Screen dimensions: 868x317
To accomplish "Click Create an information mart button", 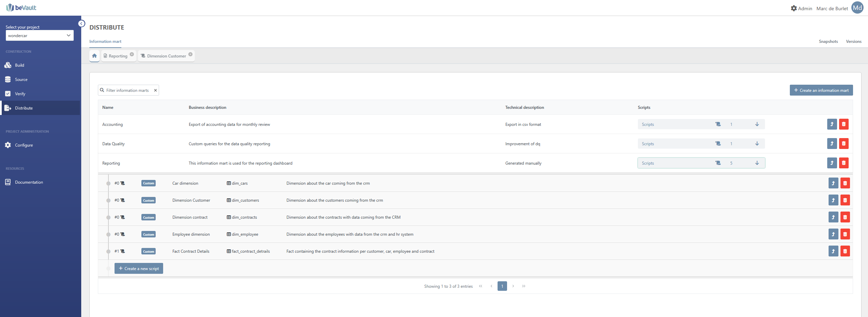I will [821, 90].
